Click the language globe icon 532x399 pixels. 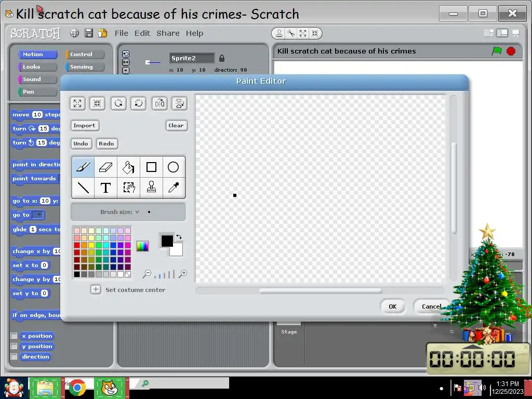[75, 33]
